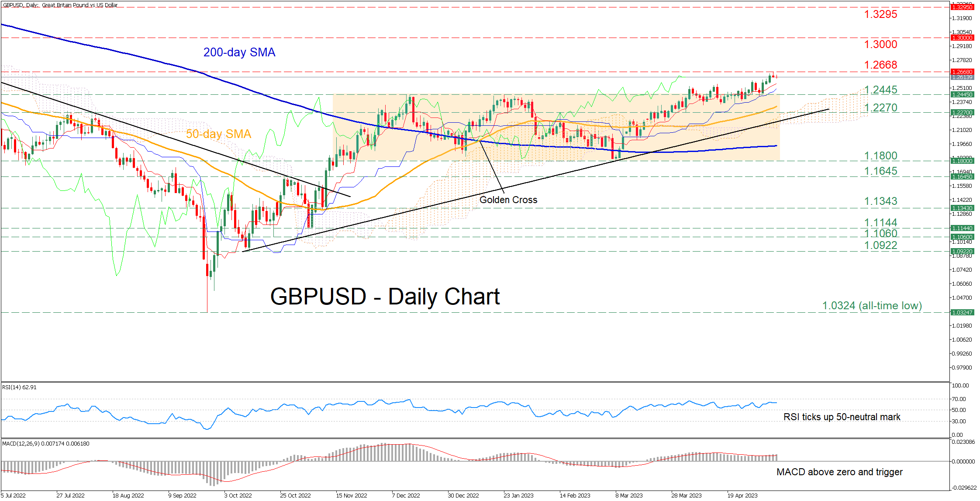Image resolution: width=980 pixels, height=501 pixels.
Task: Click the 50-day SMA orange label
Action: click(218, 134)
